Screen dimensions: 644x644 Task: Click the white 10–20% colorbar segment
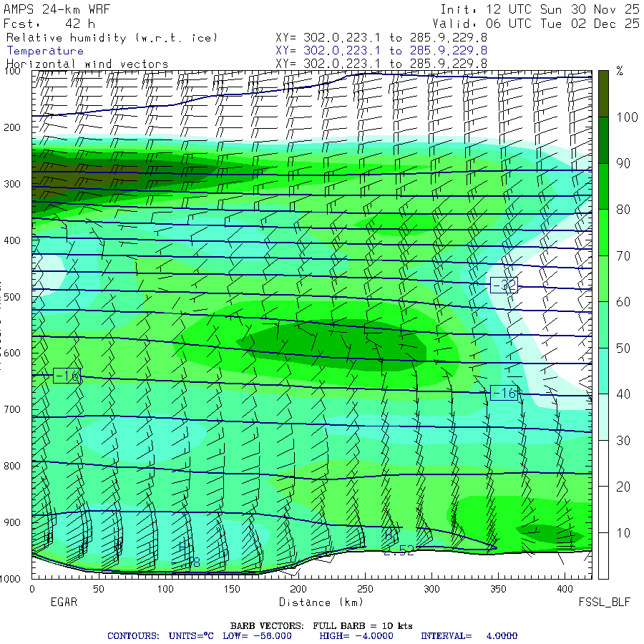coord(603,509)
